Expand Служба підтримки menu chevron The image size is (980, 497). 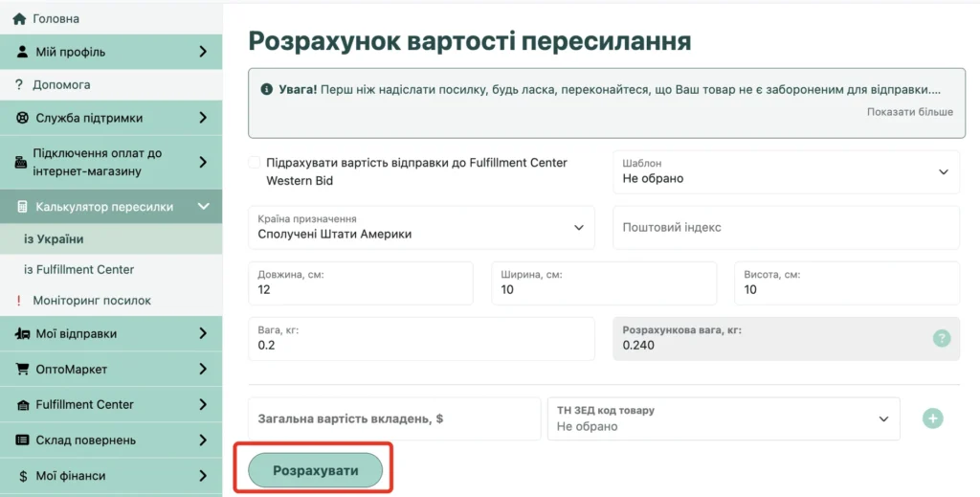click(203, 118)
